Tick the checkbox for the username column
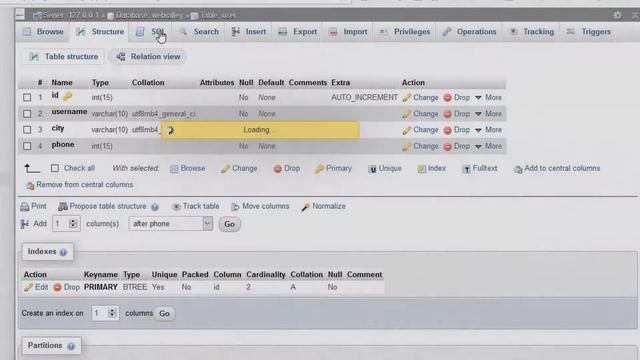Screen dimensions: 640x360 27,114
